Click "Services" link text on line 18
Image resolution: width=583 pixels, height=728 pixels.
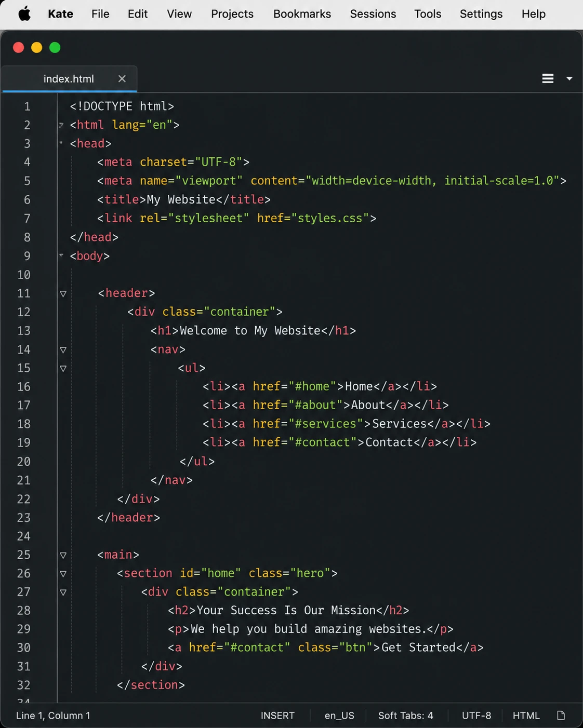pyautogui.click(x=399, y=424)
